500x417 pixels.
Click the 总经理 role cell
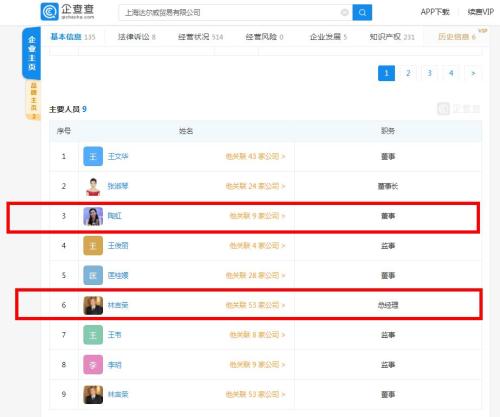click(x=388, y=305)
